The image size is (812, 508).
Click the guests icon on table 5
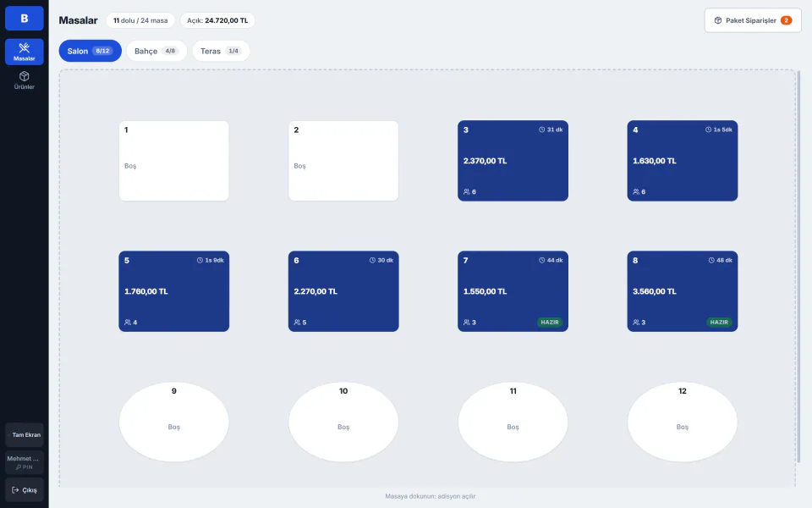(128, 323)
